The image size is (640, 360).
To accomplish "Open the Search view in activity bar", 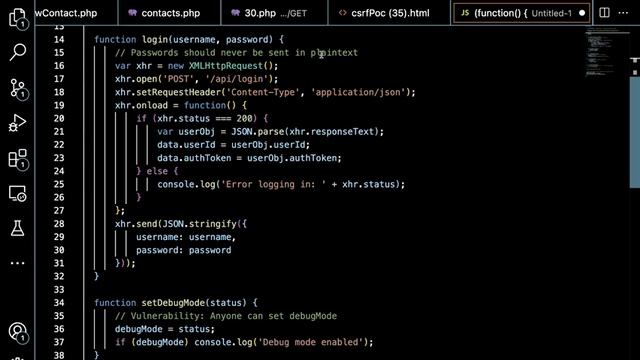I will [x=17, y=52].
